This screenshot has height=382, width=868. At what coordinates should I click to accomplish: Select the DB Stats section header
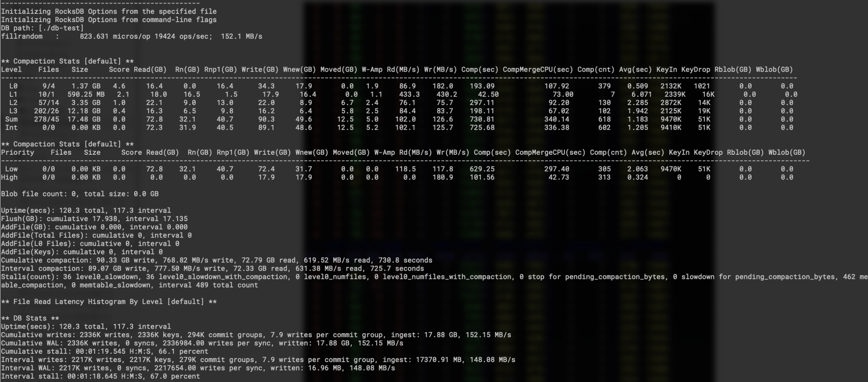point(29,318)
